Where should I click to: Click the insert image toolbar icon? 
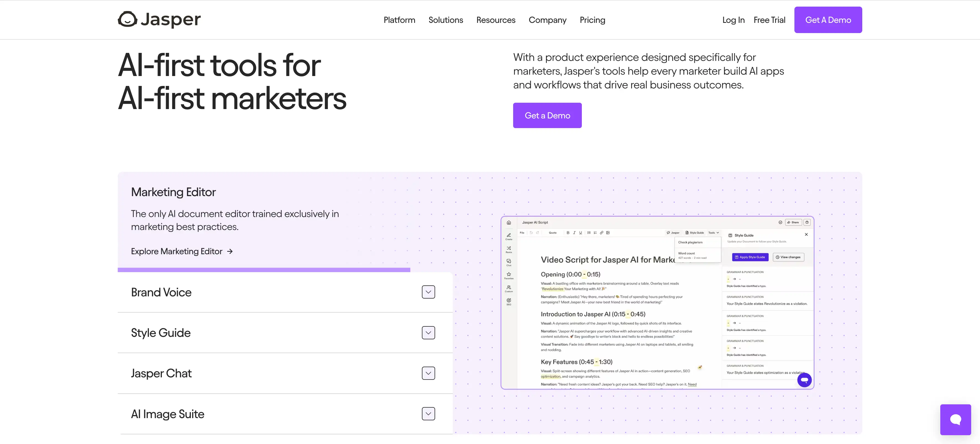(x=608, y=233)
